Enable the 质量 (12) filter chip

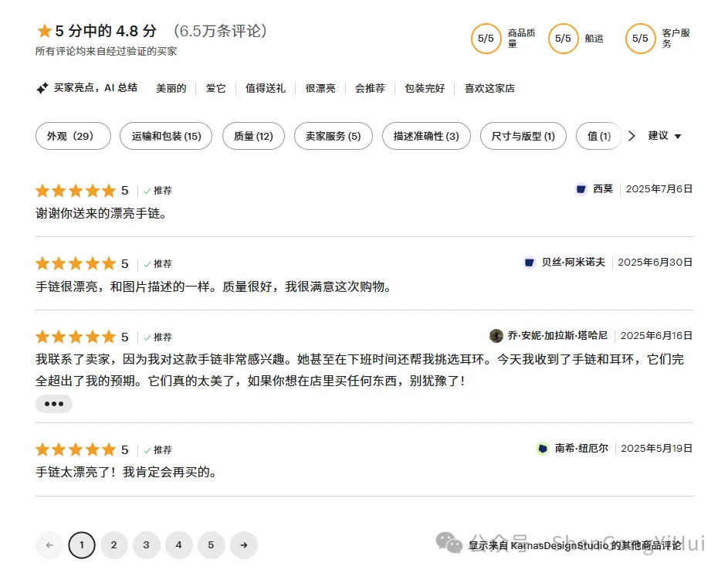(253, 135)
